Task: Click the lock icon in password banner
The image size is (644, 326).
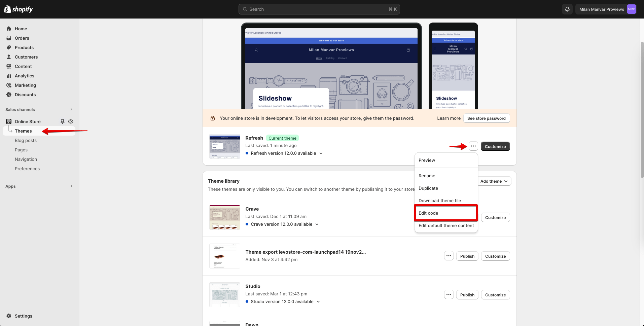Action: click(x=213, y=118)
